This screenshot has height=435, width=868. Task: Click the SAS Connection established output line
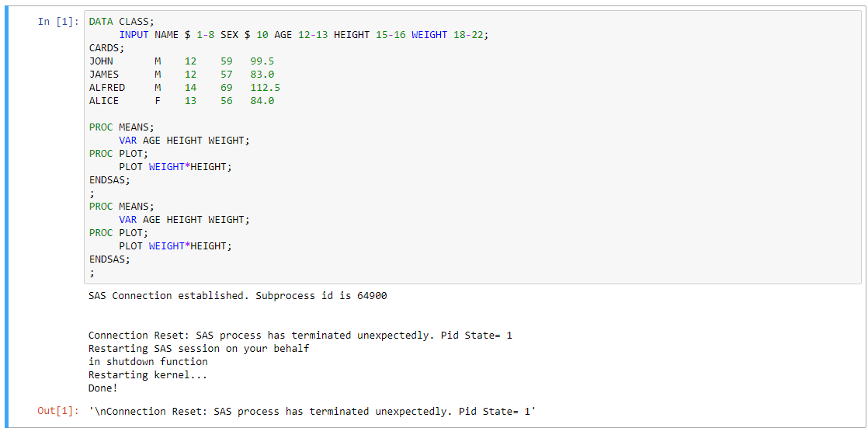[238, 296]
